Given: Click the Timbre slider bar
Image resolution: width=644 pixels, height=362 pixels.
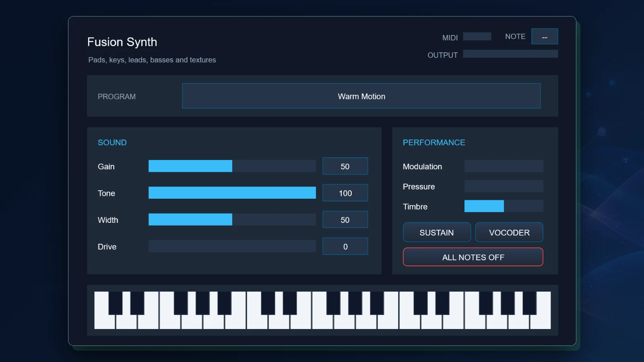Looking at the screenshot, I should [504, 206].
